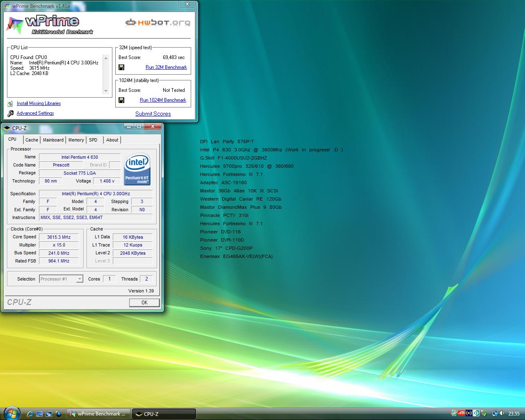Click the Intel Pentium 4 630 name field

[x=80, y=157]
